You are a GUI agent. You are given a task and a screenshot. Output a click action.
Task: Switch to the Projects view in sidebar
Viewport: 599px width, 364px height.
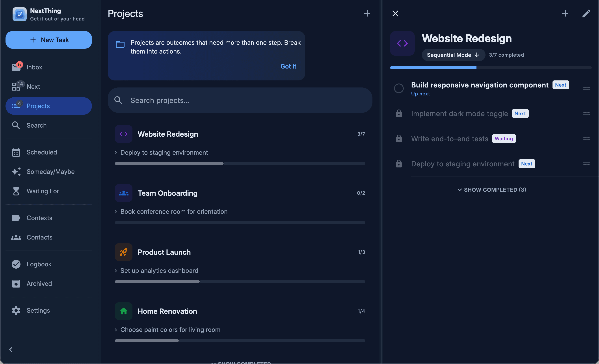(38, 106)
